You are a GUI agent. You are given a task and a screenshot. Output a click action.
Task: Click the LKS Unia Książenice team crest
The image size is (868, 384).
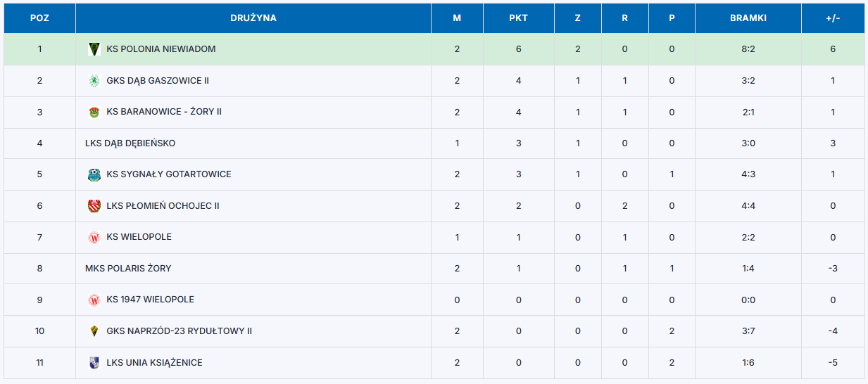click(x=94, y=363)
